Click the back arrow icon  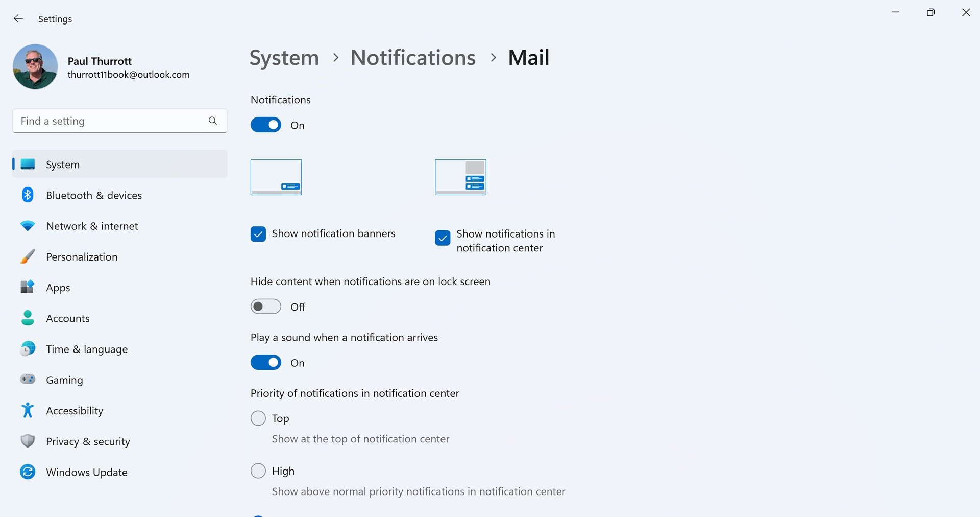18,19
